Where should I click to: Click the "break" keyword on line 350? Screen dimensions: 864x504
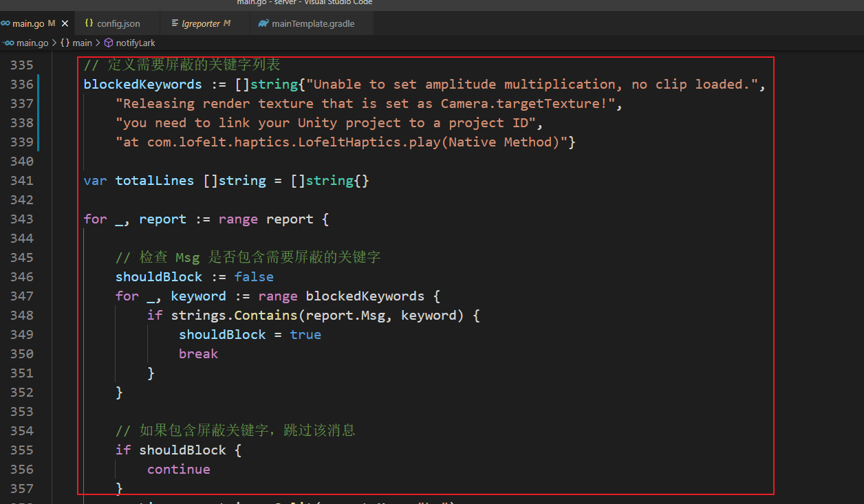(199, 354)
